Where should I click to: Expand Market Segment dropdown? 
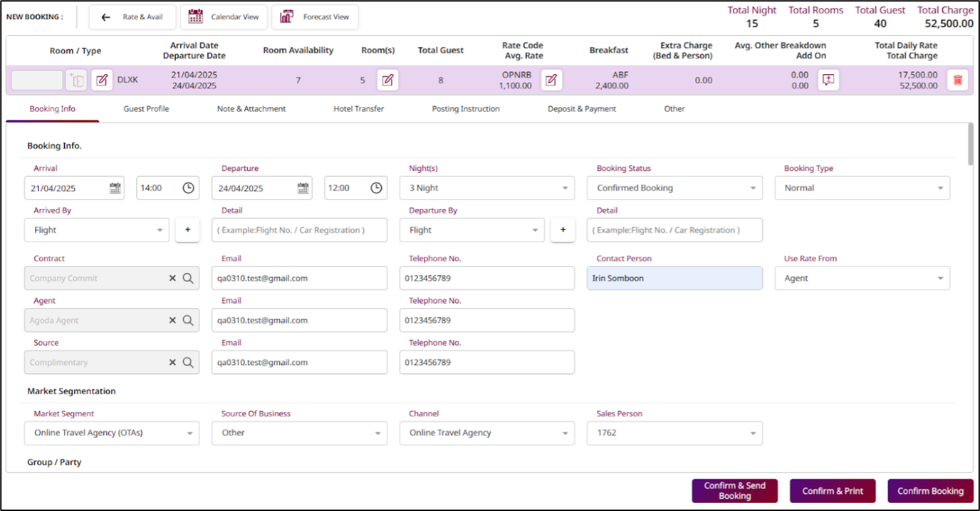coord(189,433)
